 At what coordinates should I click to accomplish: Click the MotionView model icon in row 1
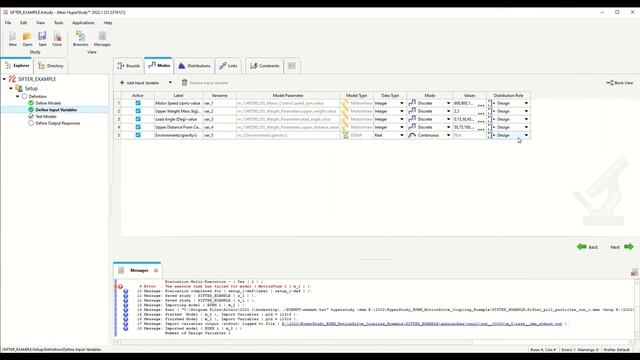(x=345, y=103)
